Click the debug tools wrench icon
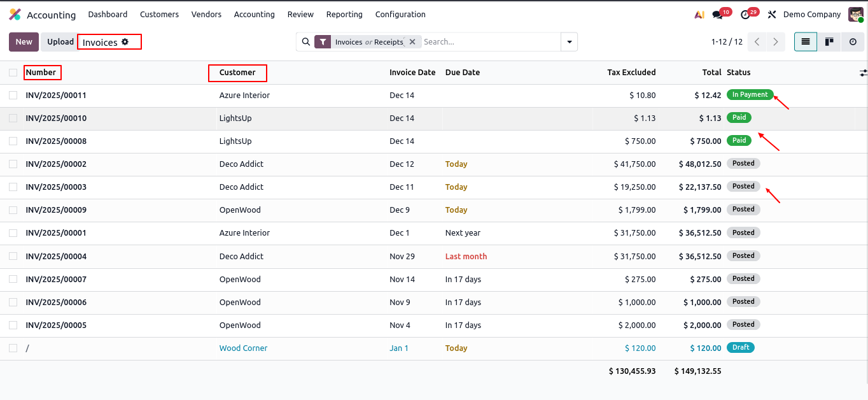This screenshot has width=868, height=400. [772, 15]
